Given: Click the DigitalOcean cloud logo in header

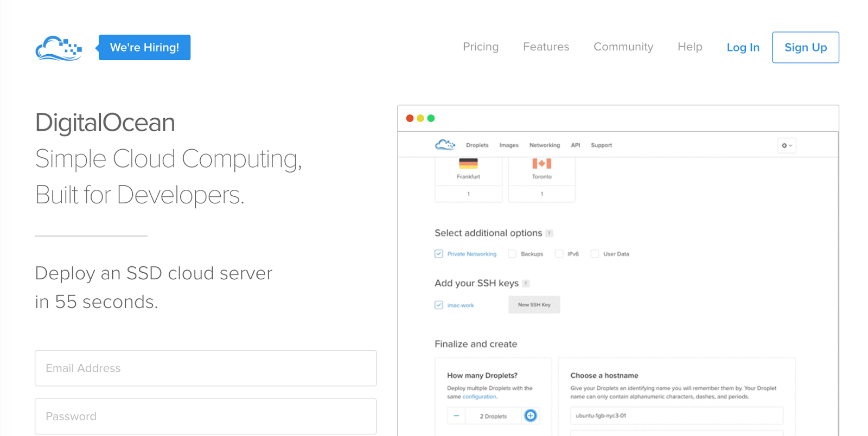Looking at the screenshot, I should pyautogui.click(x=59, y=48).
